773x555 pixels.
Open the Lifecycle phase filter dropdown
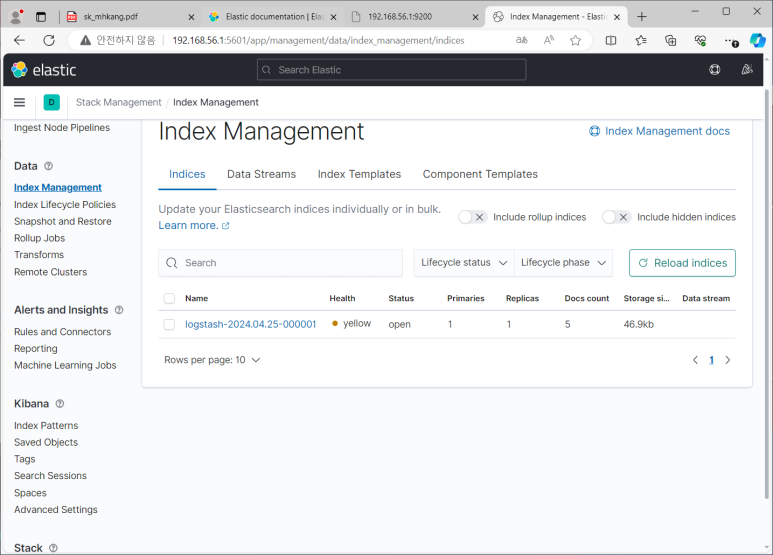coord(563,263)
